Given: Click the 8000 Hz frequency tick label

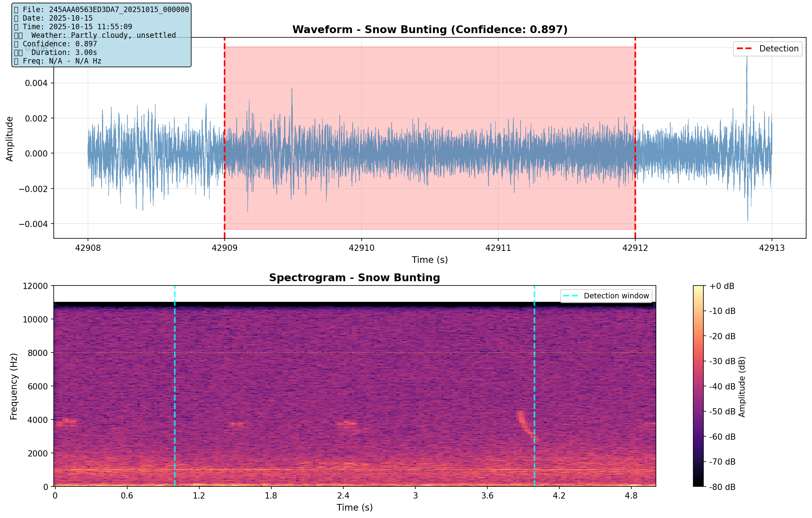Looking at the screenshot, I should click(38, 353).
